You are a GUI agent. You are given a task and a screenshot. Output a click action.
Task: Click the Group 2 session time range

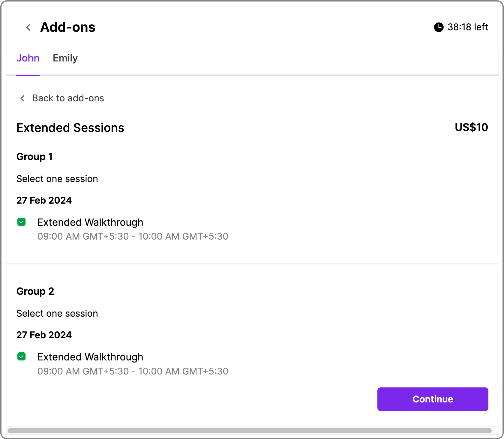133,371
